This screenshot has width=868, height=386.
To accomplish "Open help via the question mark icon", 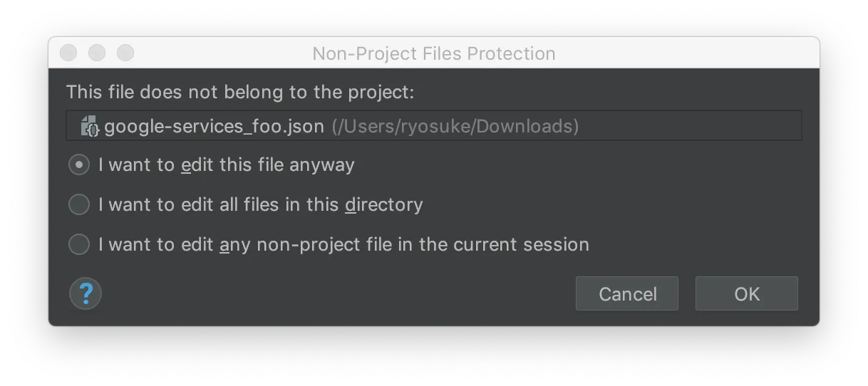I will click(86, 293).
